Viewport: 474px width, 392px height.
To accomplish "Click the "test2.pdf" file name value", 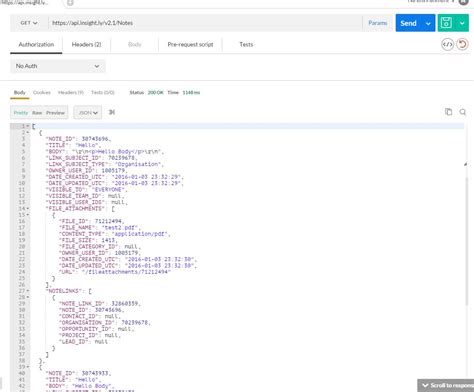I will [x=119, y=228].
